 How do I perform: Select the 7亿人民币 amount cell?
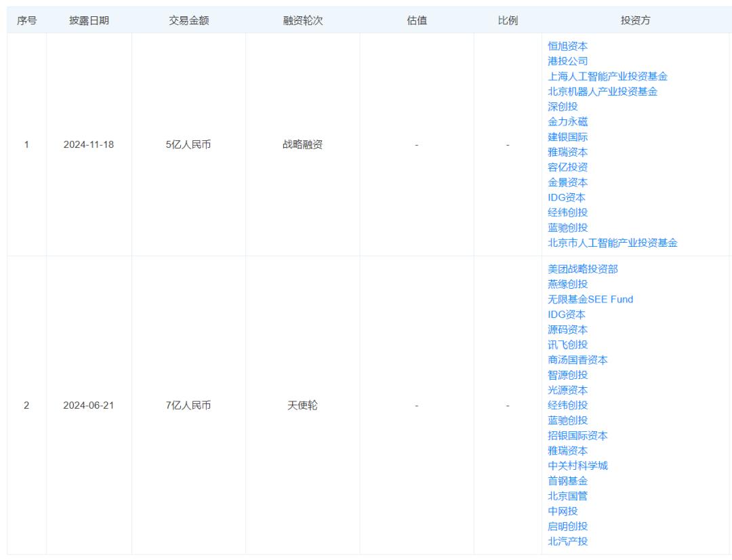click(188, 405)
